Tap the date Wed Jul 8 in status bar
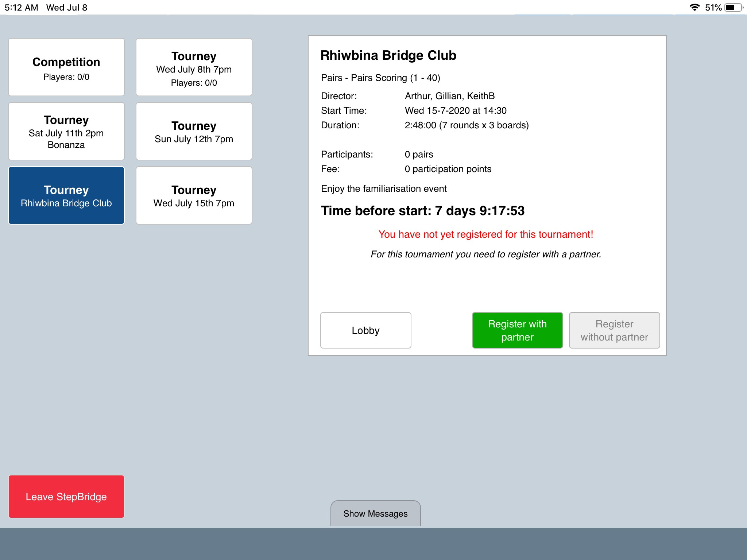 point(67,7)
